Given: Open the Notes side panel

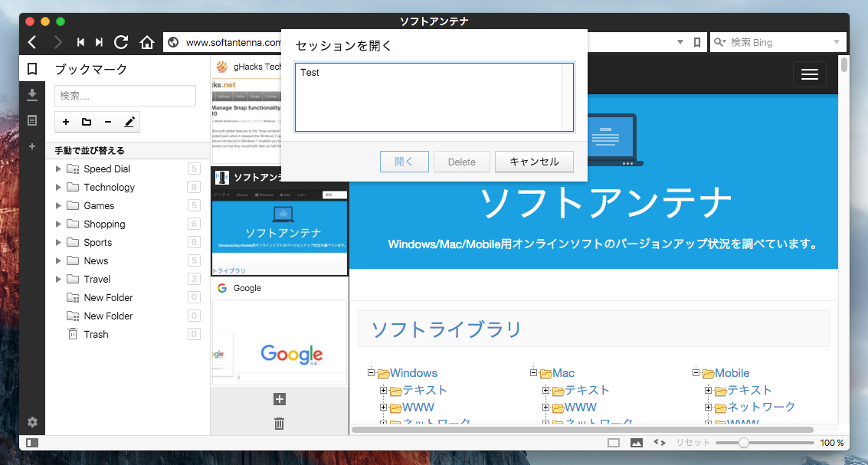Looking at the screenshot, I should click(x=32, y=120).
